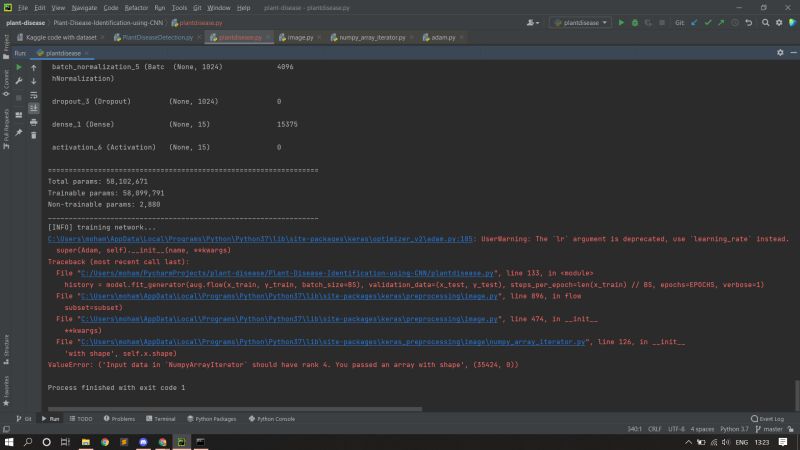Run plantdisease from the main toolbar
Screen dimensions: 800x450
pyautogui.click(x=621, y=23)
